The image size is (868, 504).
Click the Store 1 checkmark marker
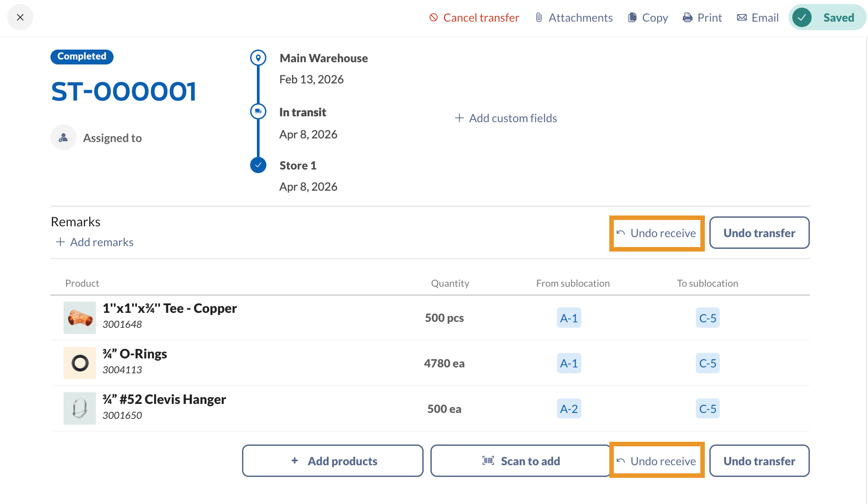258,165
